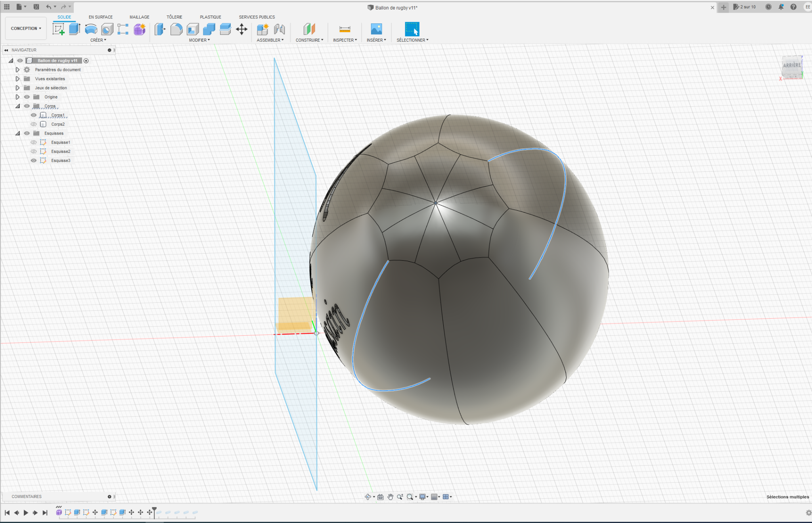The width and height of the screenshot is (812, 523).
Task: Click the timeline position marker
Action: coord(154,512)
